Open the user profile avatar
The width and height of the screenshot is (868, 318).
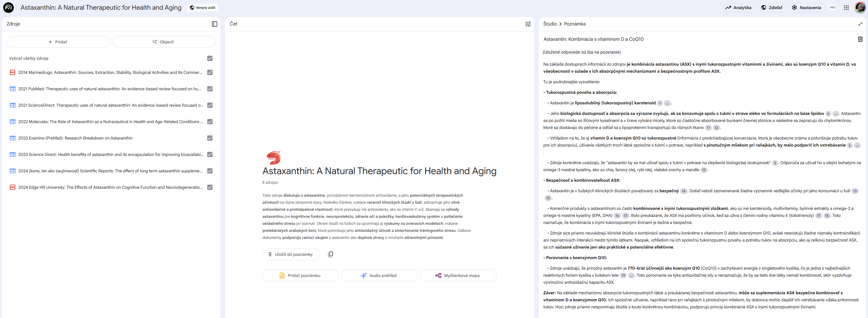point(860,7)
